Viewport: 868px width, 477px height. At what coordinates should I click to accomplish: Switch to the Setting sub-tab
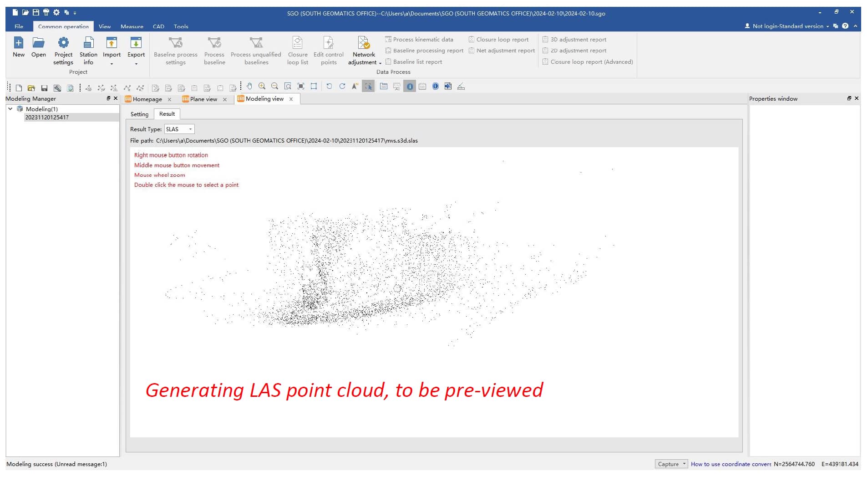(x=139, y=114)
